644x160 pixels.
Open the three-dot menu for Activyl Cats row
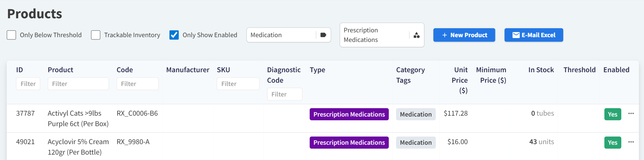[x=631, y=114]
